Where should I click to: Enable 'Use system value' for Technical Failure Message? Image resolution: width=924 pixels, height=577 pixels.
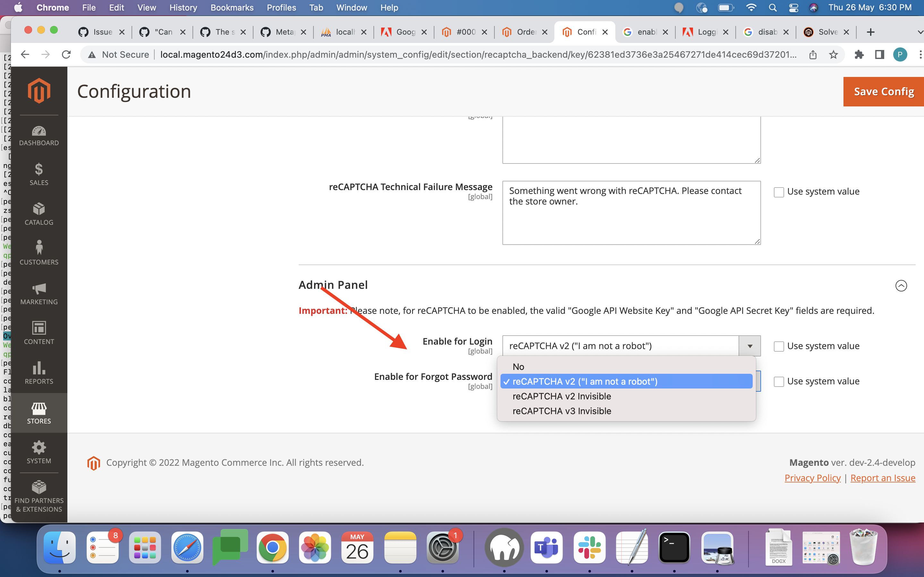click(x=779, y=192)
